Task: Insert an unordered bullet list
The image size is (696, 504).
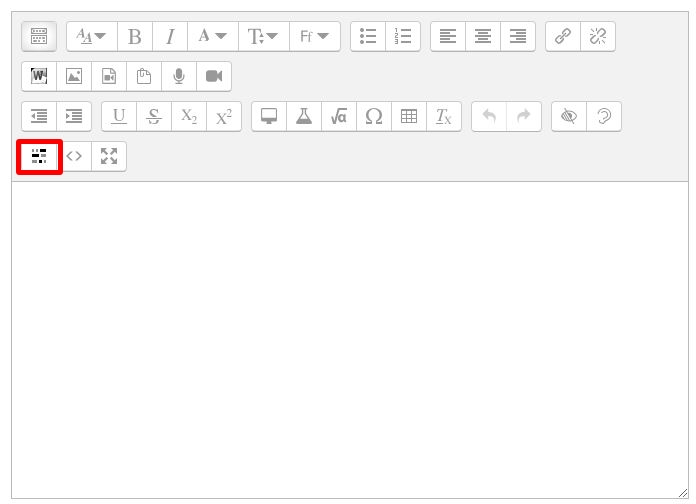Action: (x=368, y=37)
